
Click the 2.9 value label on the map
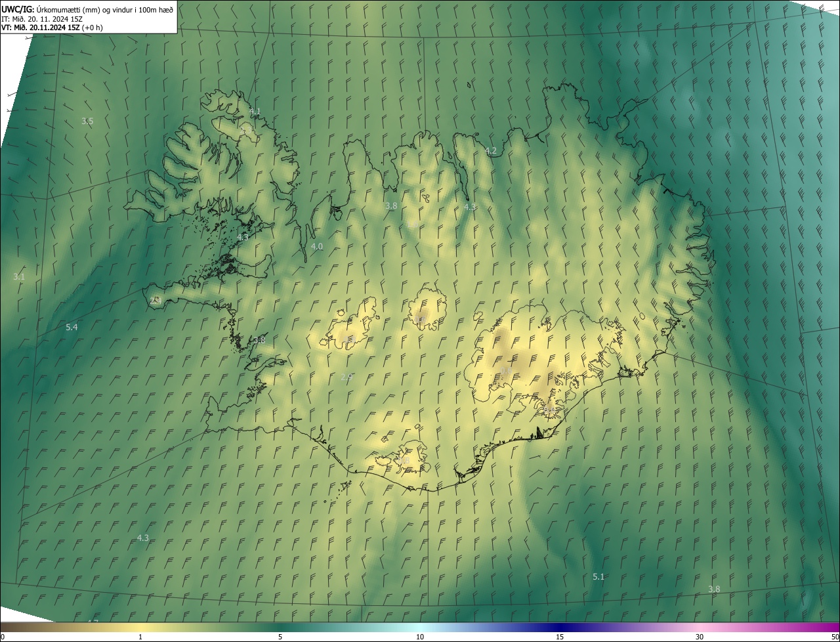point(347,377)
